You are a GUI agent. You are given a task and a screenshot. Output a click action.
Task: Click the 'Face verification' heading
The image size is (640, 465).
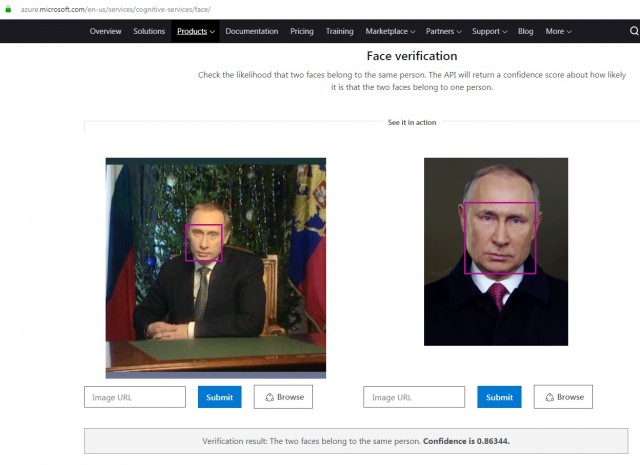[x=412, y=56]
